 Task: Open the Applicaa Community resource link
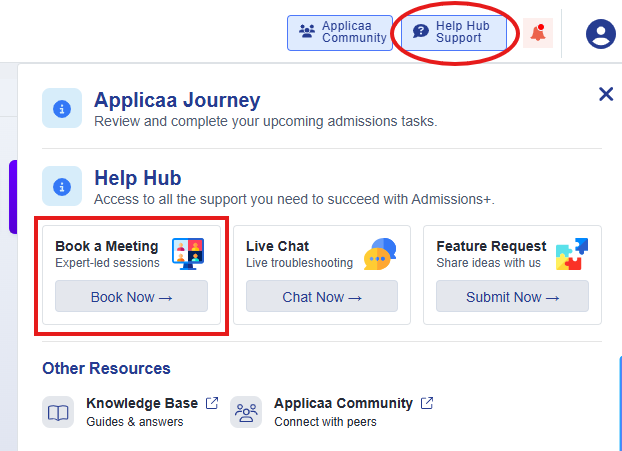coord(344,403)
